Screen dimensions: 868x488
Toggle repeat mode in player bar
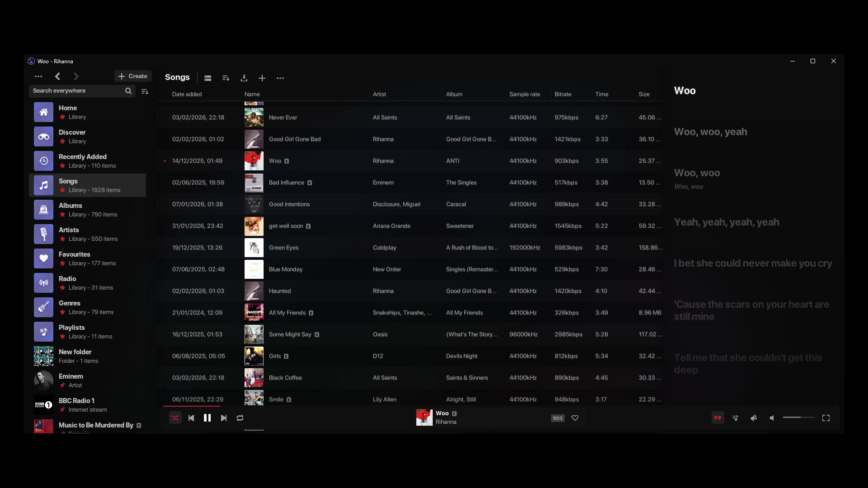[240, 418]
